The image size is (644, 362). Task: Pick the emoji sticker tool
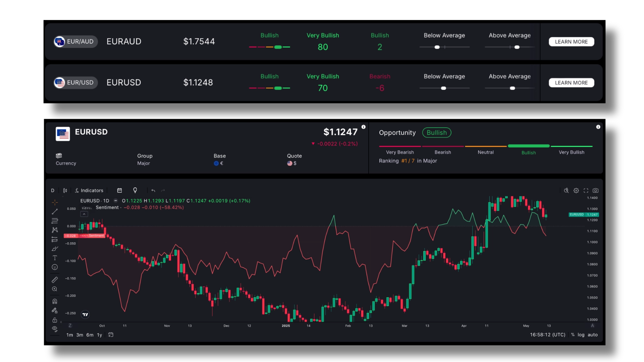55,267
